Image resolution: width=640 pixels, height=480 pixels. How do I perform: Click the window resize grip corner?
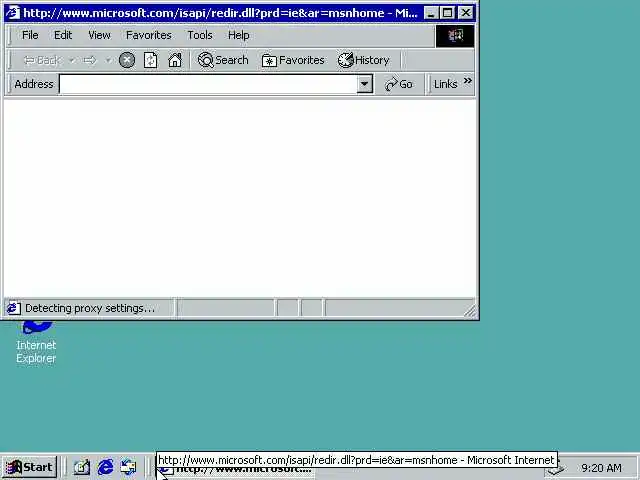[x=470, y=311]
